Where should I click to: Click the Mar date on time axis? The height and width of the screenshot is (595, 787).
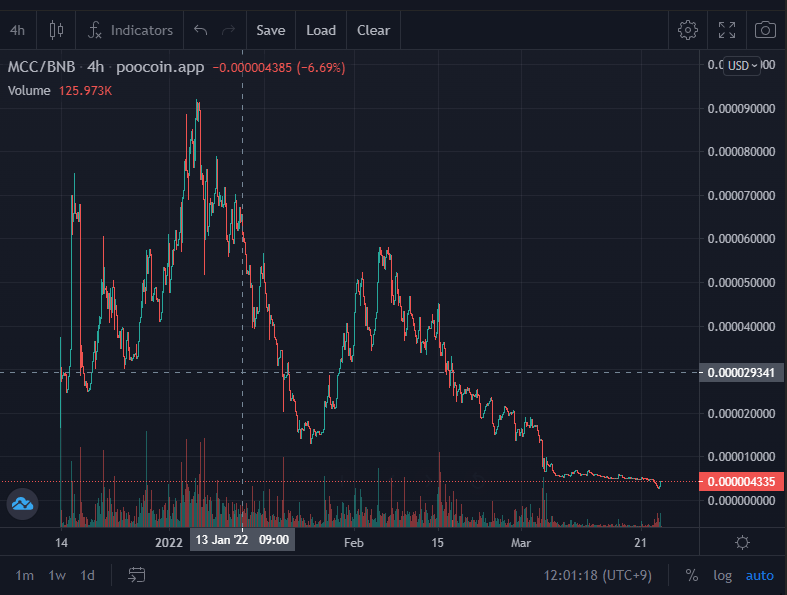click(x=521, y=543)
